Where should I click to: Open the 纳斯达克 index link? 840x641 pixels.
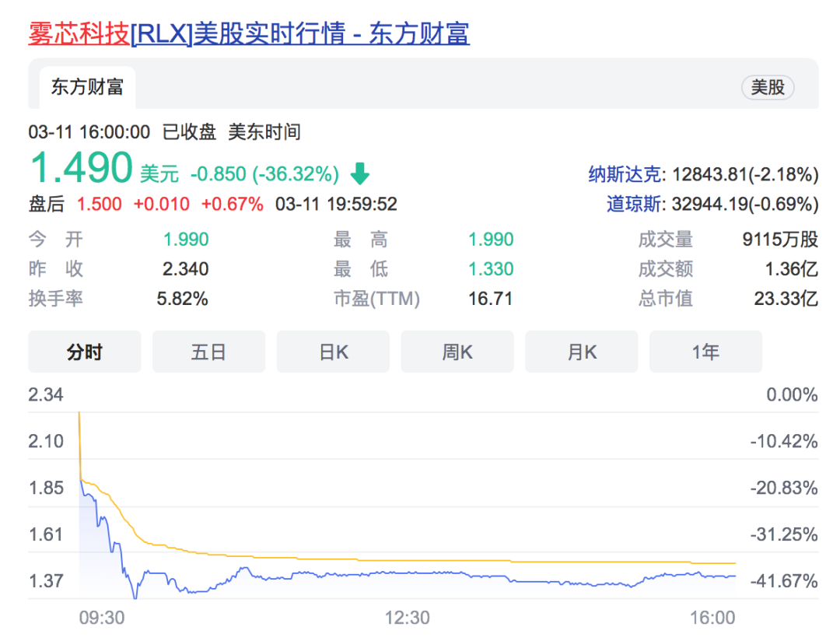click(x=625, y=174)
